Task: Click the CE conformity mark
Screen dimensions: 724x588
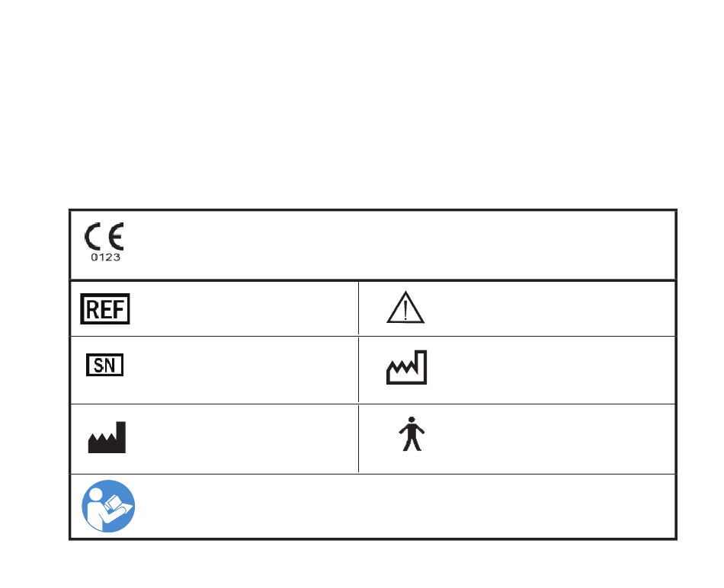Action: 104,236
